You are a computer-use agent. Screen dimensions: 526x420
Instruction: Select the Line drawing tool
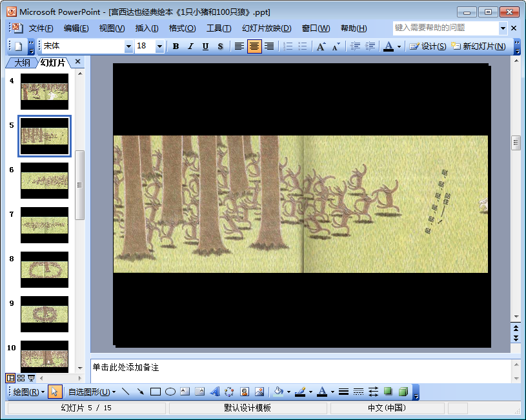126,392
